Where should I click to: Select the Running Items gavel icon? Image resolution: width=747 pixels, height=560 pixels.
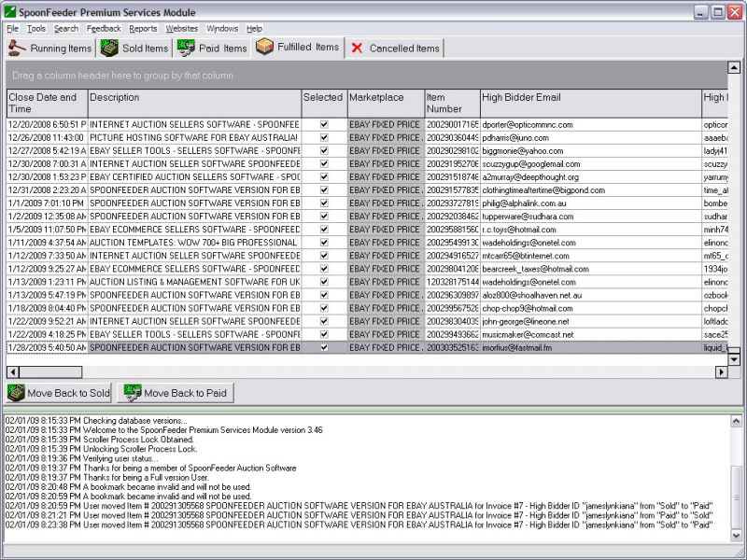[x=17, y=48]
